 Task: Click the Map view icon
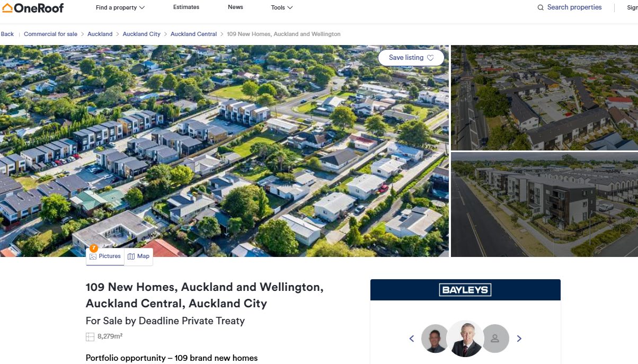131,256
